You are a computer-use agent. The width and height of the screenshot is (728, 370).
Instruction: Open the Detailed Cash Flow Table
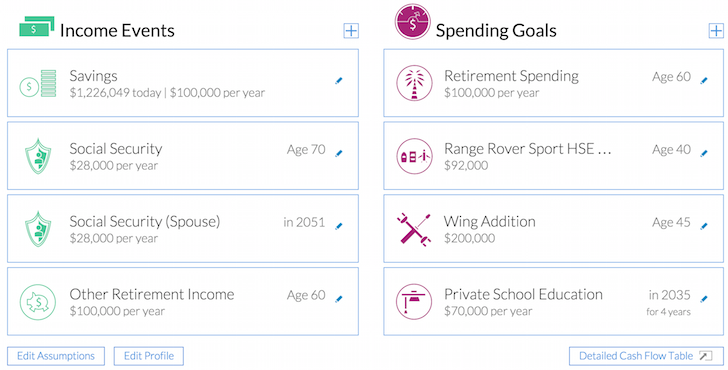tap(646, 356)
